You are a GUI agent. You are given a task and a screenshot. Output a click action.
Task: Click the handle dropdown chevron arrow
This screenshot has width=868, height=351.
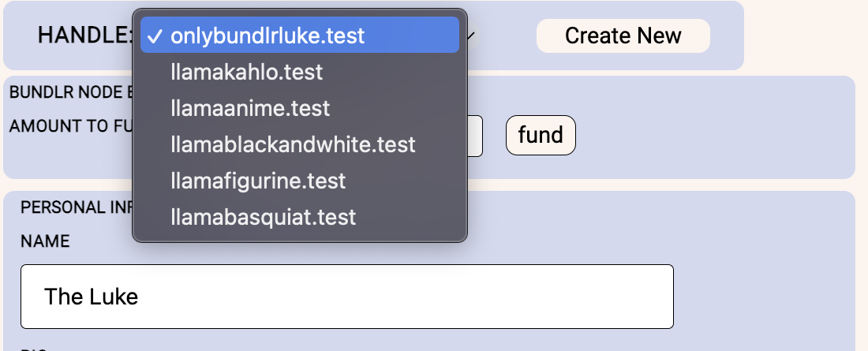(471, 35)
